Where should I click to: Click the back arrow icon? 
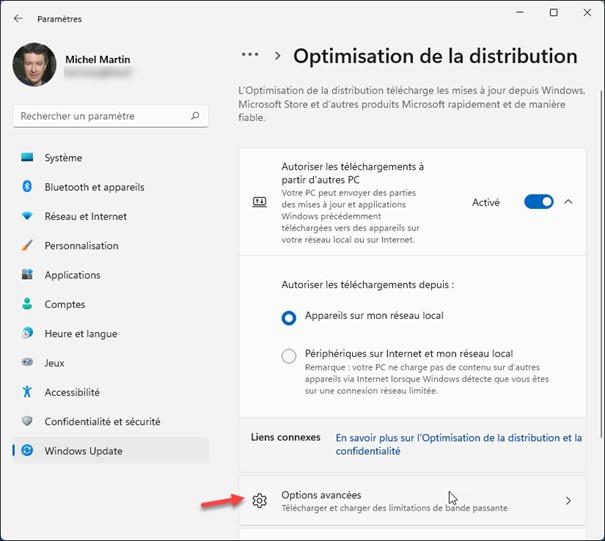click(x=18, y=18)
